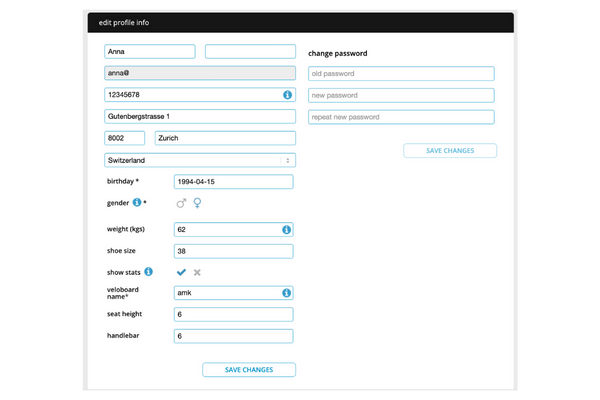
Task: Click the old password field
Action: click(x=401, y=73)
